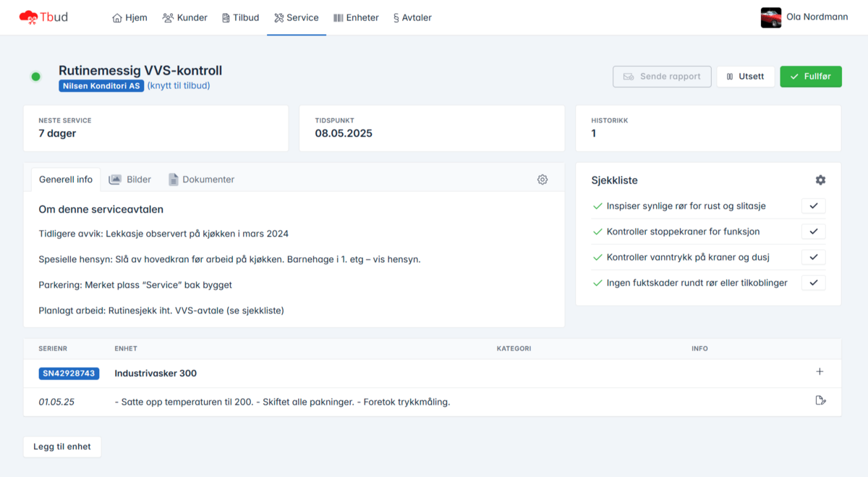Image resolution: width=868 pixels, height=477 pixels.
Task: Click the Utsett button
Action: pos(745,77)
